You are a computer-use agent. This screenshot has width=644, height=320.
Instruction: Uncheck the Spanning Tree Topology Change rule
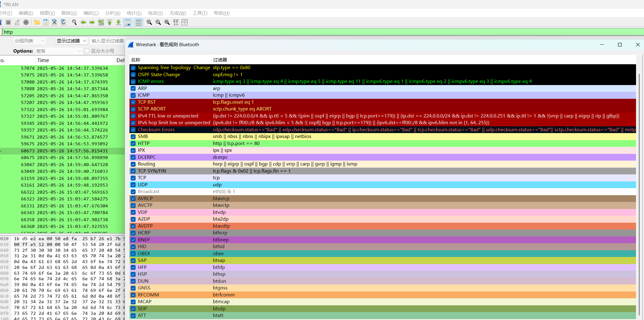pos(133,68)
